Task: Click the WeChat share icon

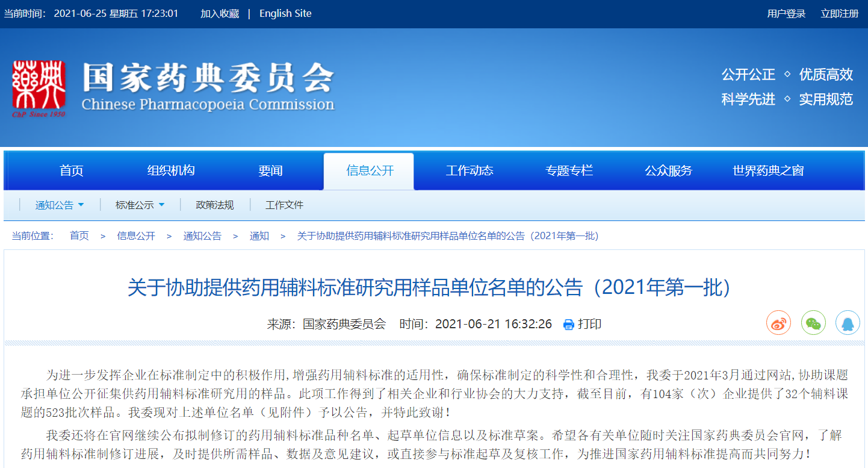Action: click(x=813, y=323)
